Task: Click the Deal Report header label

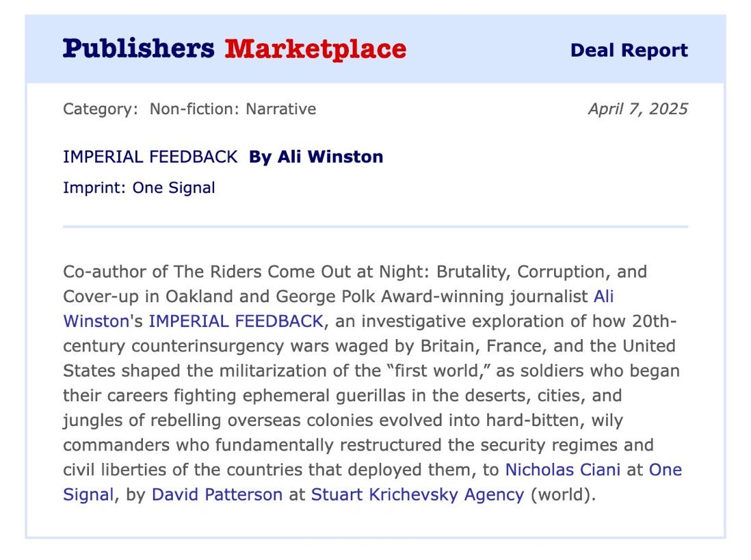Action: pyautogui.click(x=629, y=50)
